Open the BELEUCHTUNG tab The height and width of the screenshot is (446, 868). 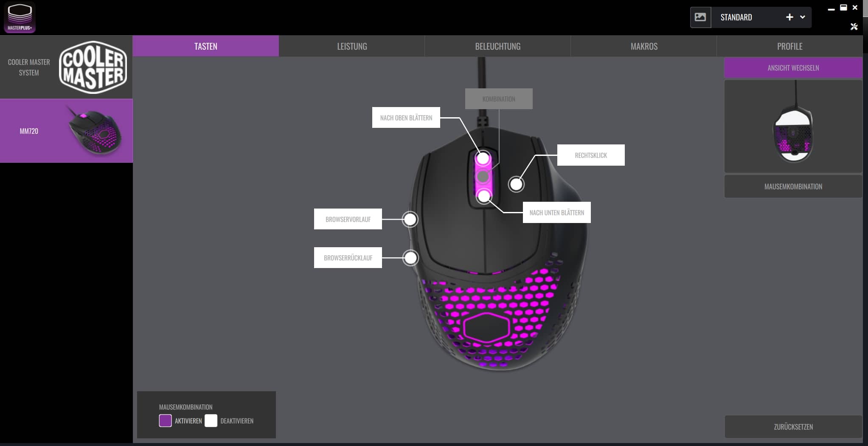coord(497,46)
